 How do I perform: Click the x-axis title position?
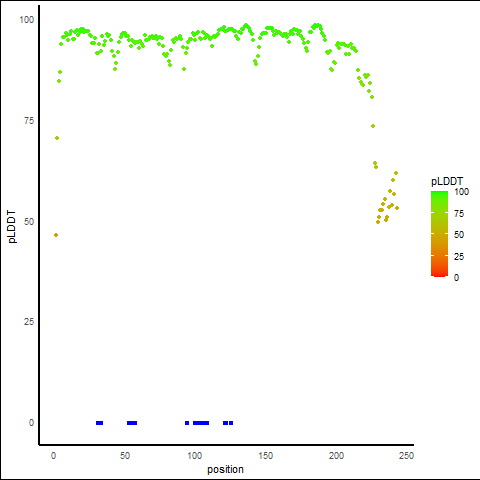pyautogui.click(x=225, y=470)
